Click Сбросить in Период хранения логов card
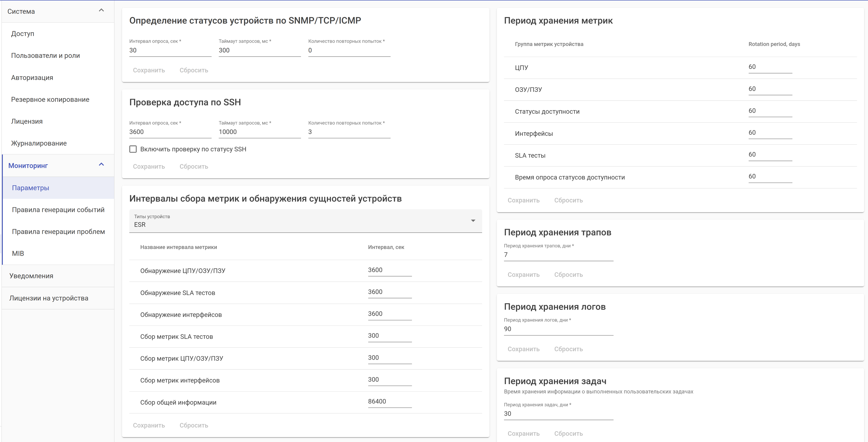Viewport: 868px width, 442px height. click(x=568, y=349)
